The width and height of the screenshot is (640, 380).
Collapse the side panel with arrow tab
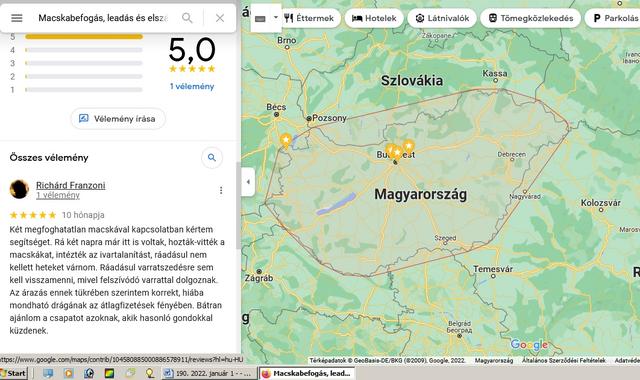[248, 182]
